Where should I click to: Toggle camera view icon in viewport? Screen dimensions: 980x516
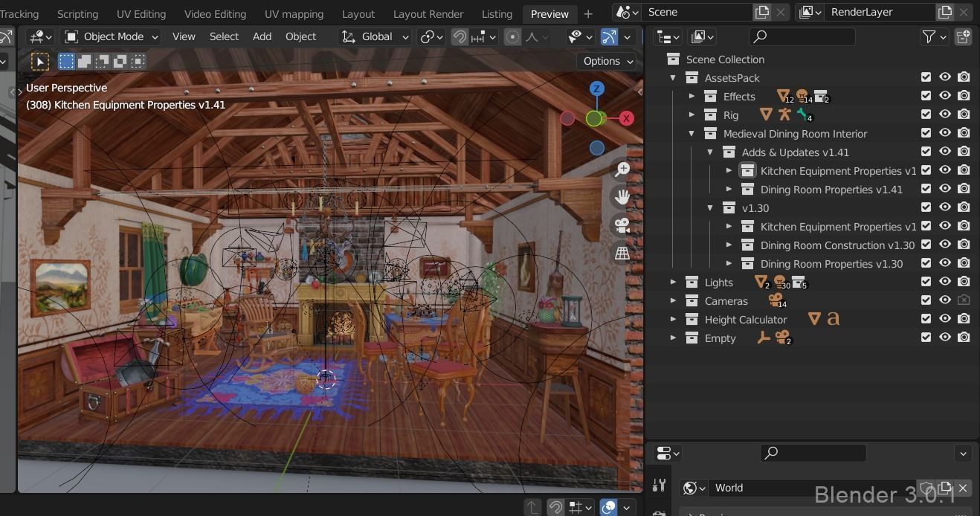coord(622,225)
